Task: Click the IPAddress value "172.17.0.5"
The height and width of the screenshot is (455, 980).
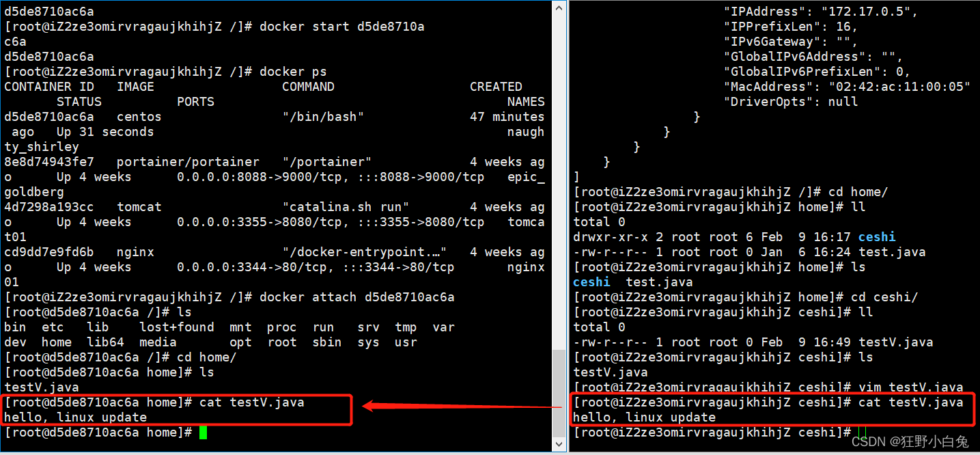Action: tap(866, 12)
